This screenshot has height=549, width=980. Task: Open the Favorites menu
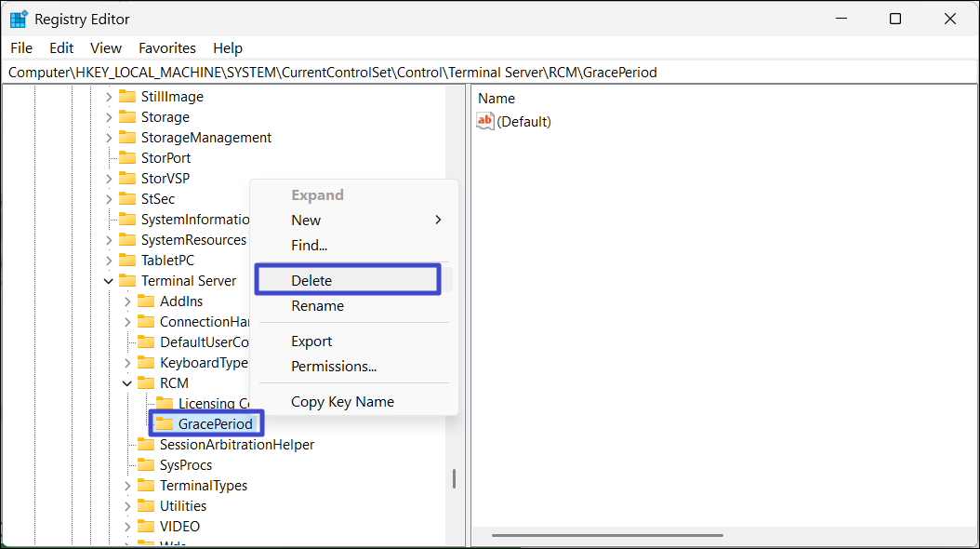(x=167, y=48)
